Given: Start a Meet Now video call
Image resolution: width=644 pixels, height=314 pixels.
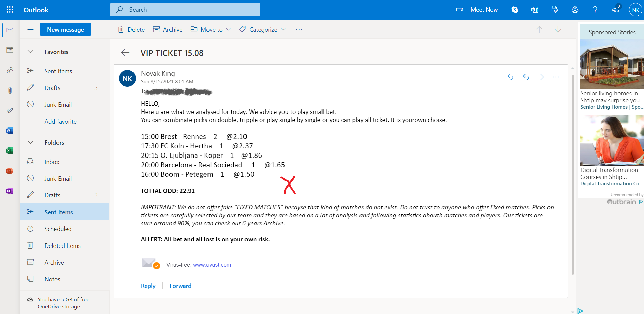Looking at the screenshot, I should pos(477,10).
